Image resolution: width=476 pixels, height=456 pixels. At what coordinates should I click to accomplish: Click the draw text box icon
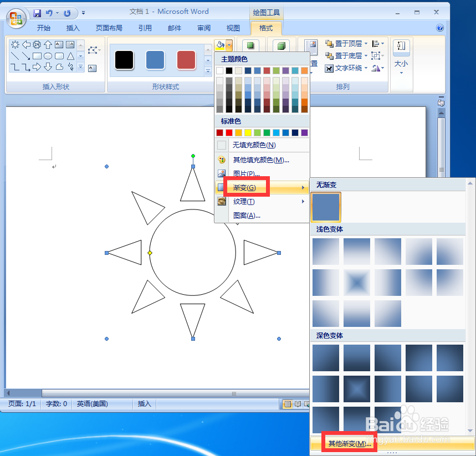[x=93, y=68]
